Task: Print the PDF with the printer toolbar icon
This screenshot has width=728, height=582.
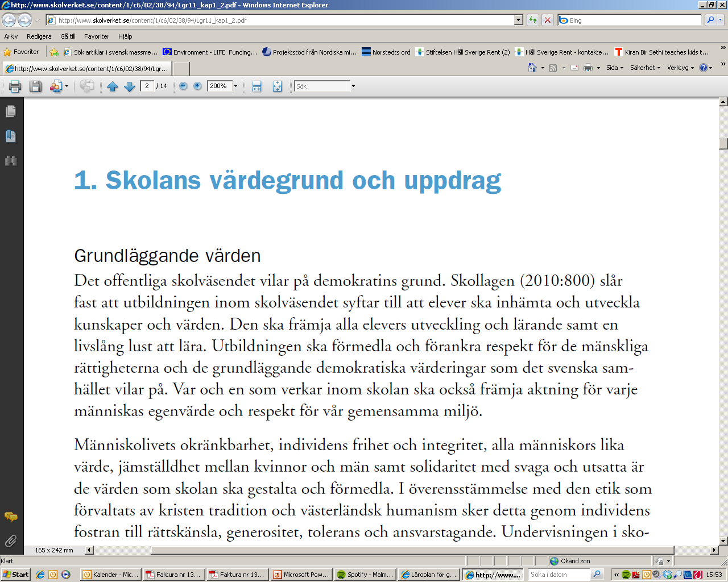Action: coord(15,86)
